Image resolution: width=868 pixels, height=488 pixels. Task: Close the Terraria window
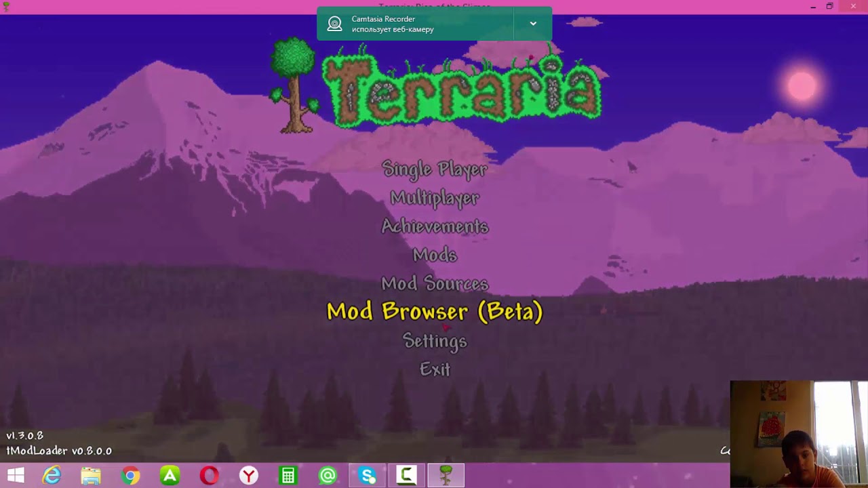point(853,6)
